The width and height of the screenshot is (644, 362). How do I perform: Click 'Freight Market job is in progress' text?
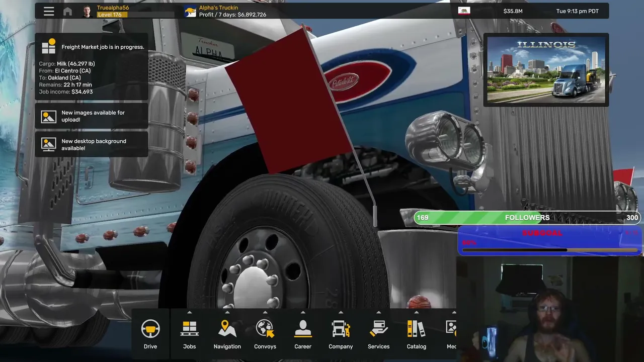pyautogui.click(x=103, y=47)
